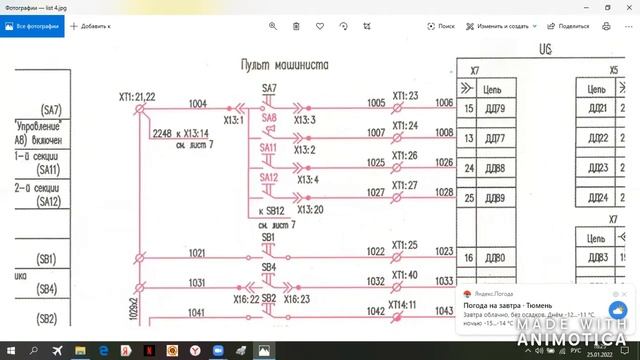Open the three-dots more options menu
The image size is (640, 360).
628,26
